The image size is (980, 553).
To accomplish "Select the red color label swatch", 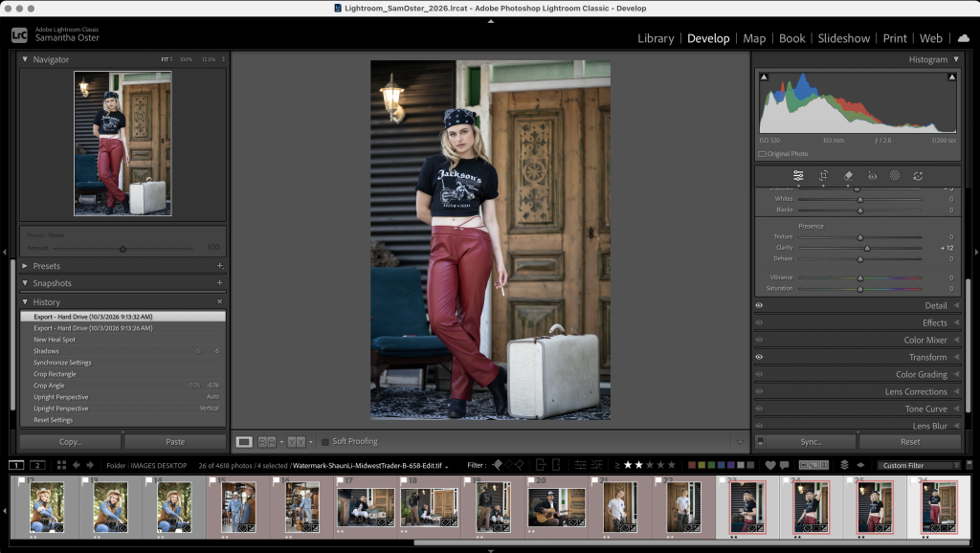I will click(x=692, y=465).
